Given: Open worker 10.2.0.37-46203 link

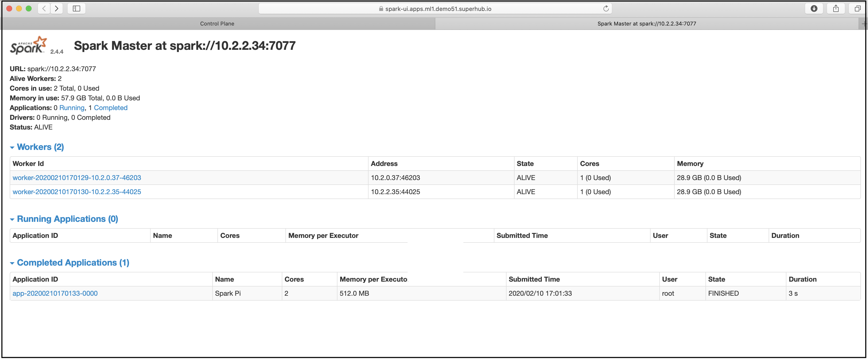Looking at the screenshot, I should [x=77, y=178].
